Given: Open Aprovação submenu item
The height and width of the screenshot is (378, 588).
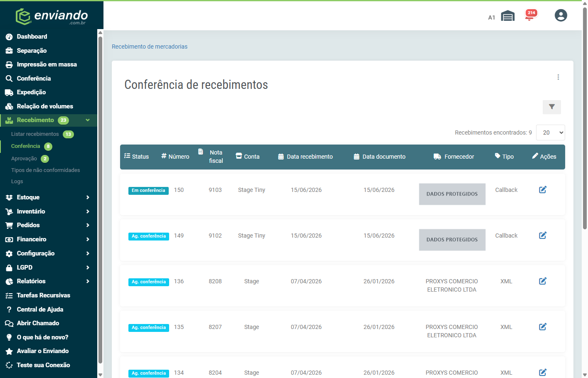Looking at the screenshot, I should tap(30, 159).
